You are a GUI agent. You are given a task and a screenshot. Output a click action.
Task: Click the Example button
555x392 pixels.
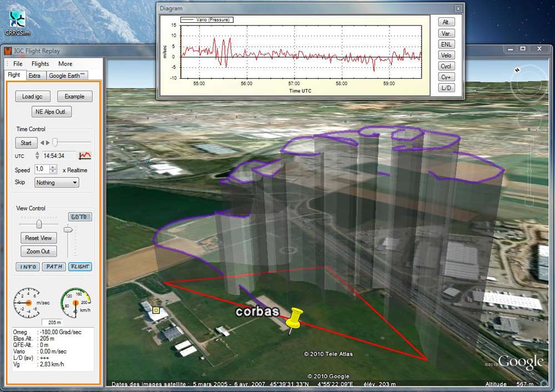74,96
